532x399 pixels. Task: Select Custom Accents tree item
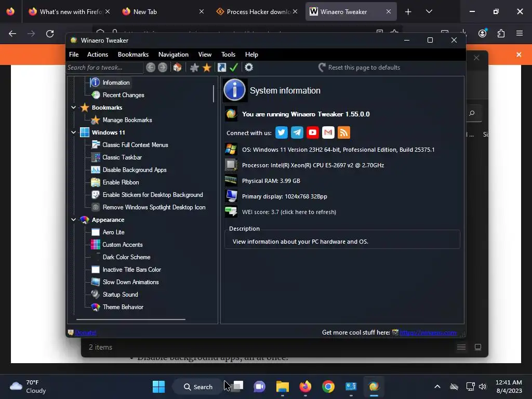(x=123, y=245)
